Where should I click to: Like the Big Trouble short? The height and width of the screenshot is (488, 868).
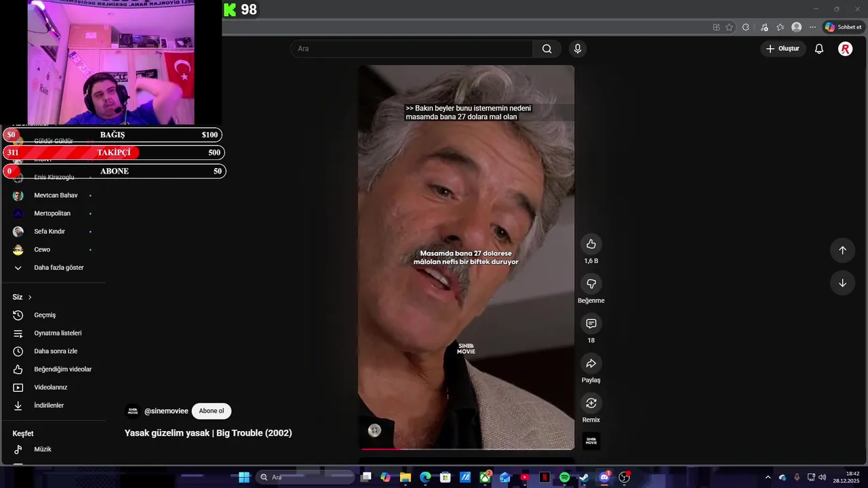click(591, 244)
